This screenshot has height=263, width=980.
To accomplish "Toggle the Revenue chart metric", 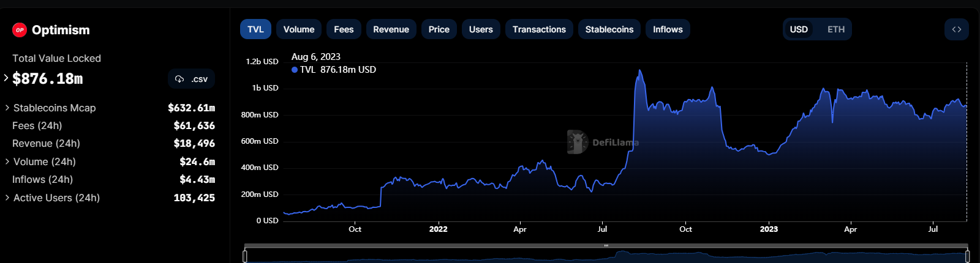I will pos(391,29).
